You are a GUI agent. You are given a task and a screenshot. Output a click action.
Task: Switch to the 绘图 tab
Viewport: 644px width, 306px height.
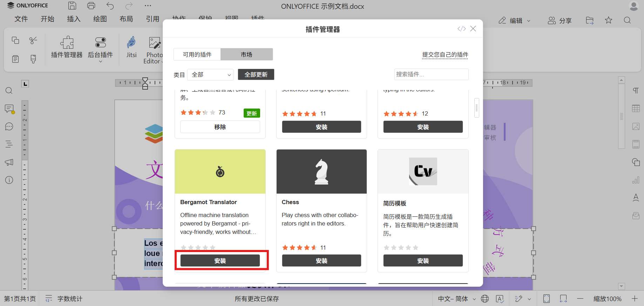[100, 19]
